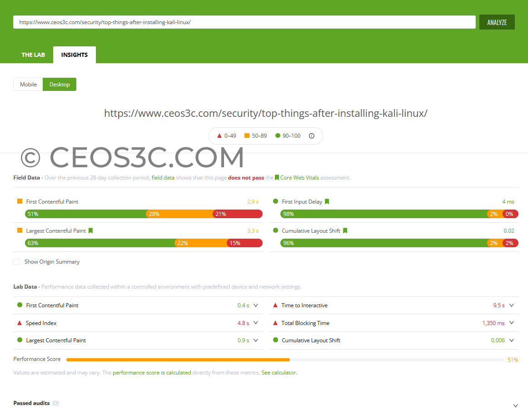Open THE LAB tab
The width and height of the screenshot is (528, 420).
coord(33,55)
